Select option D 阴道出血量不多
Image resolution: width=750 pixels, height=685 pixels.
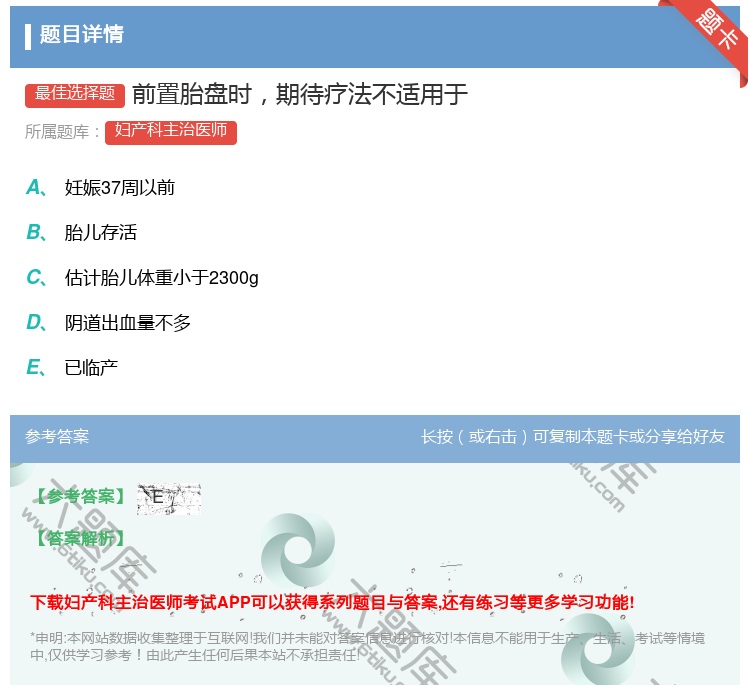(127, 323)
